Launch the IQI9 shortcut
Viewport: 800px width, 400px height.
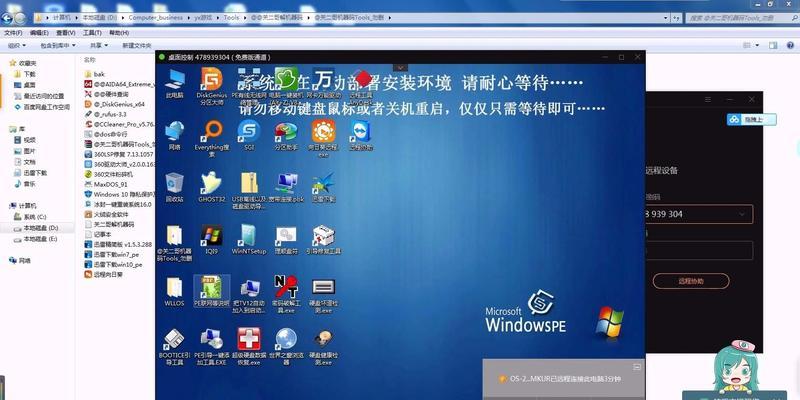212,240
